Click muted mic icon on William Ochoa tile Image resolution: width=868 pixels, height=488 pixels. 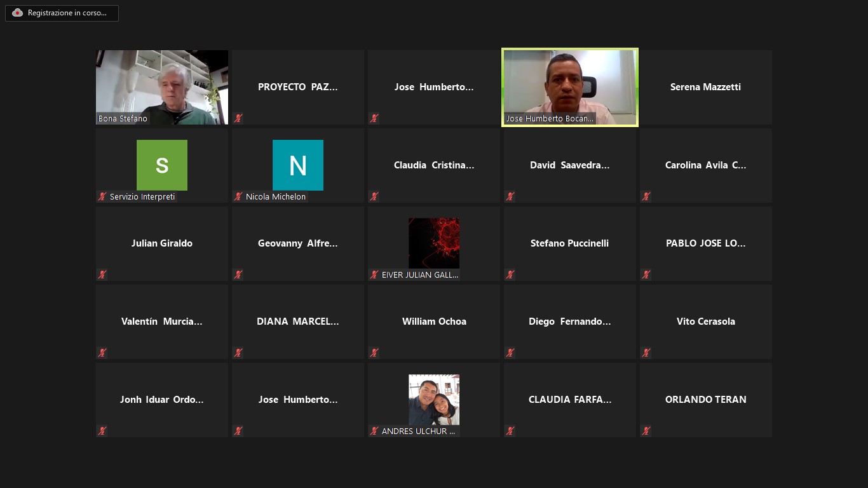(374, 353)
